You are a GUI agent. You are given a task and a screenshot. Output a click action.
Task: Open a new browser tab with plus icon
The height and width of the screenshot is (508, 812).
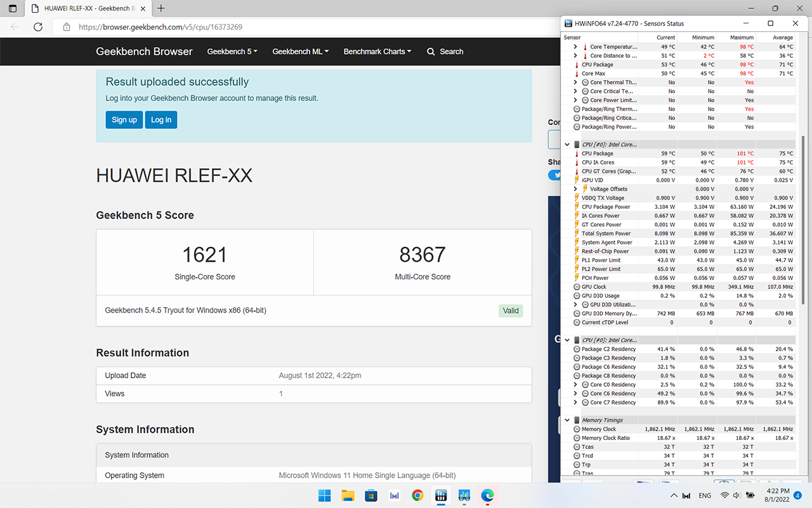click(161, 8)
